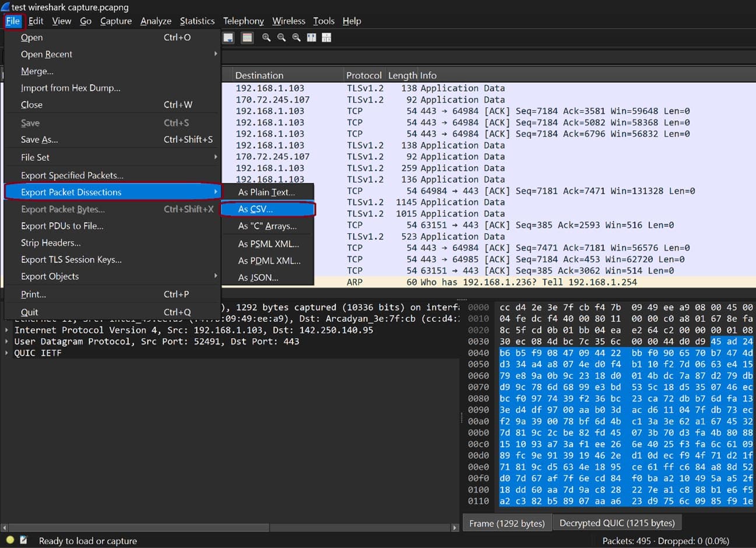Click right arrow of details horizontal scrollbar
Screen dimensions: 756x548
tap(455, 528)
